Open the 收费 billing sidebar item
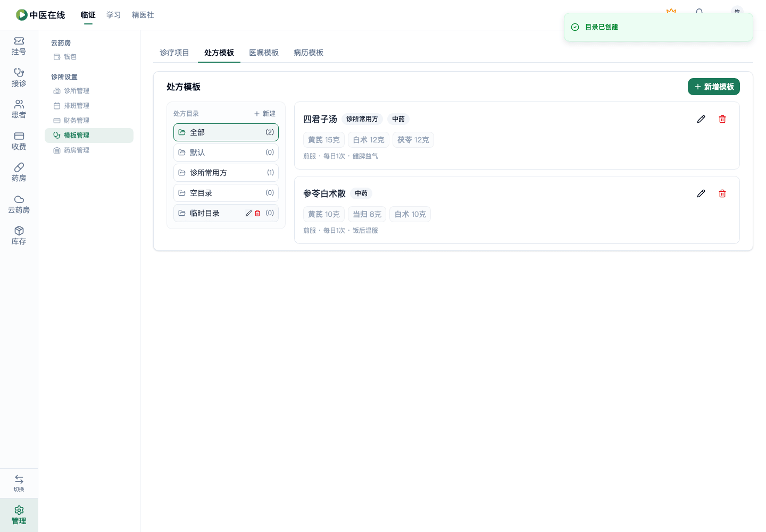Viewport: 766px width, 532px height. coord(19,141)
